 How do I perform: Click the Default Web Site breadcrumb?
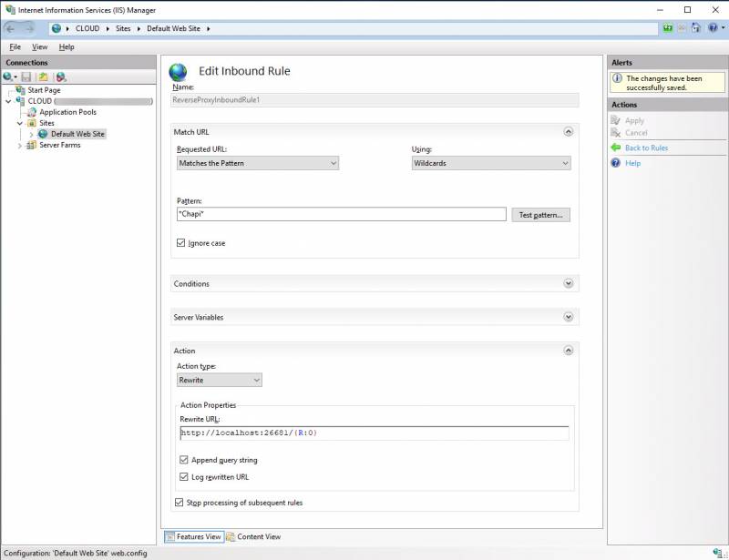click(x=173, y=28)
